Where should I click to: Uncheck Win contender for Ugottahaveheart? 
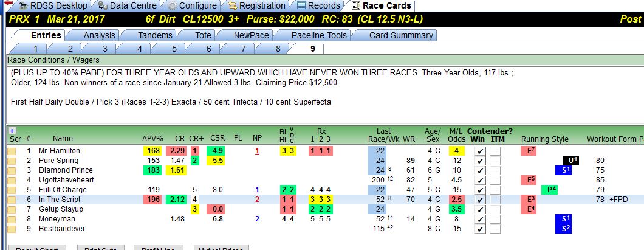coord(479,180)
